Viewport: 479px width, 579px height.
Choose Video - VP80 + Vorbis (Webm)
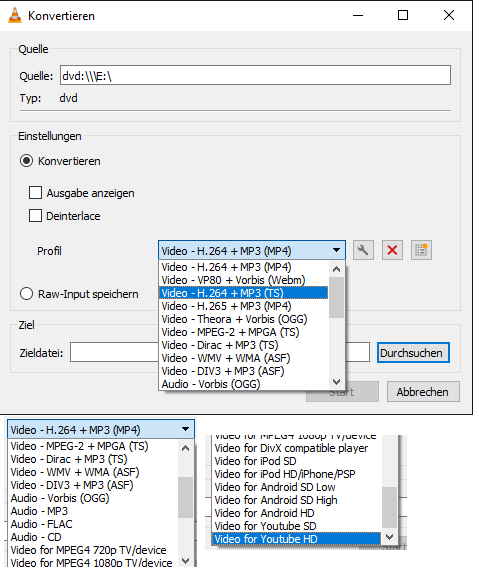click(243, 280)
